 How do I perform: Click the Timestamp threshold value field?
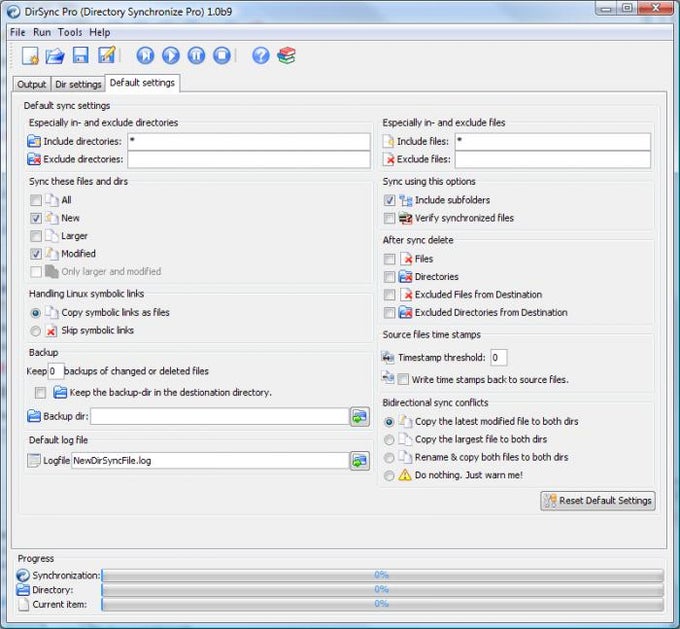click(x=499, y=357)
